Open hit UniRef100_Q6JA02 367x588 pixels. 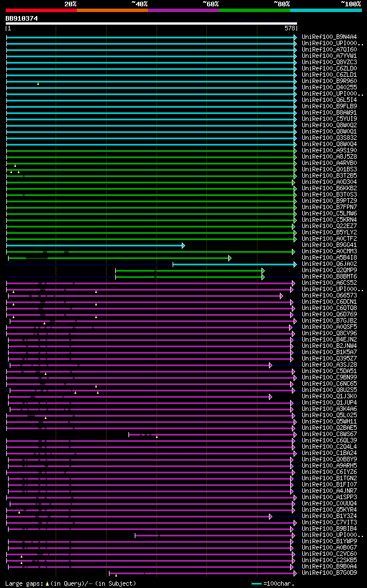(x=330, y=264)
